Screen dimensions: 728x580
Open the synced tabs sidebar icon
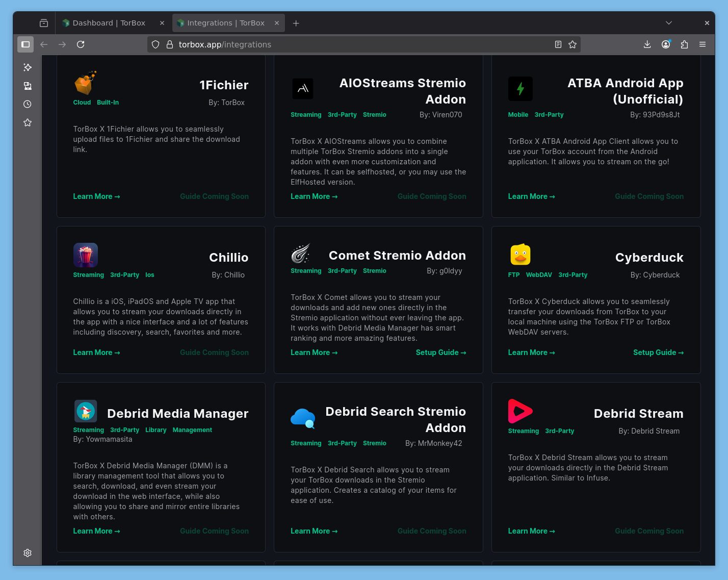click(x=28, y=86)
